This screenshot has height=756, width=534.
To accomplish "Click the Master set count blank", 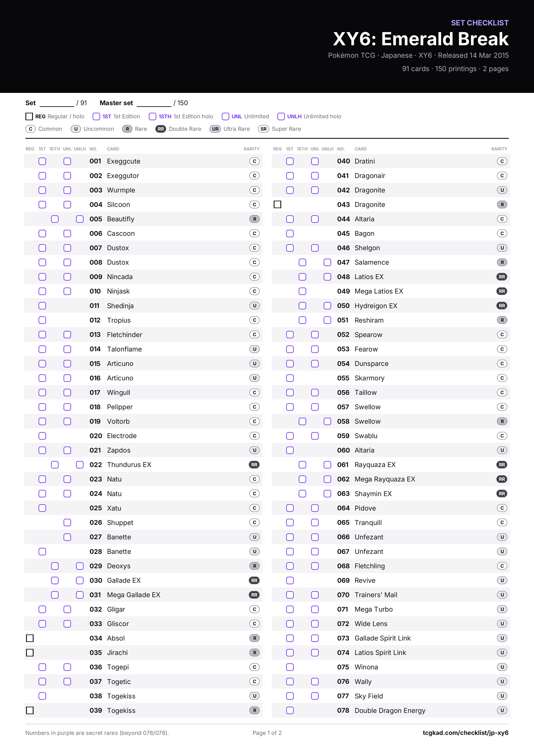I will point(154,103).
